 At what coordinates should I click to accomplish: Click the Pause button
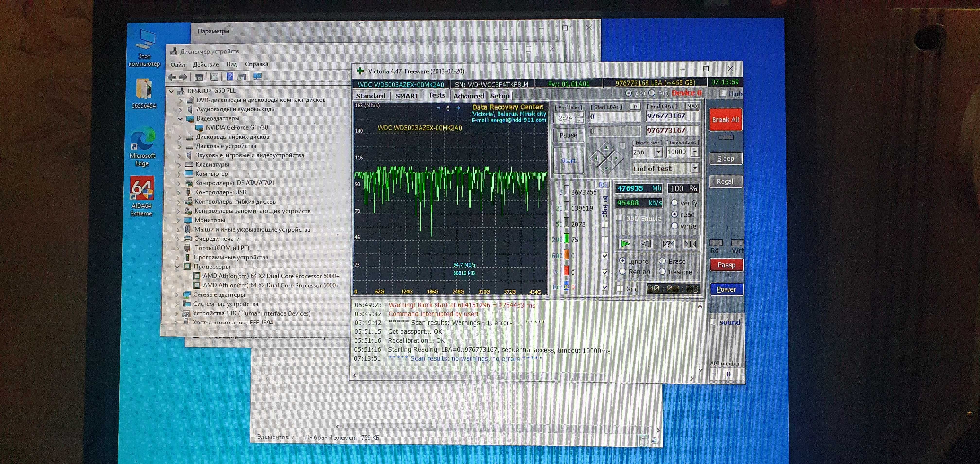(x=568, y=135)
